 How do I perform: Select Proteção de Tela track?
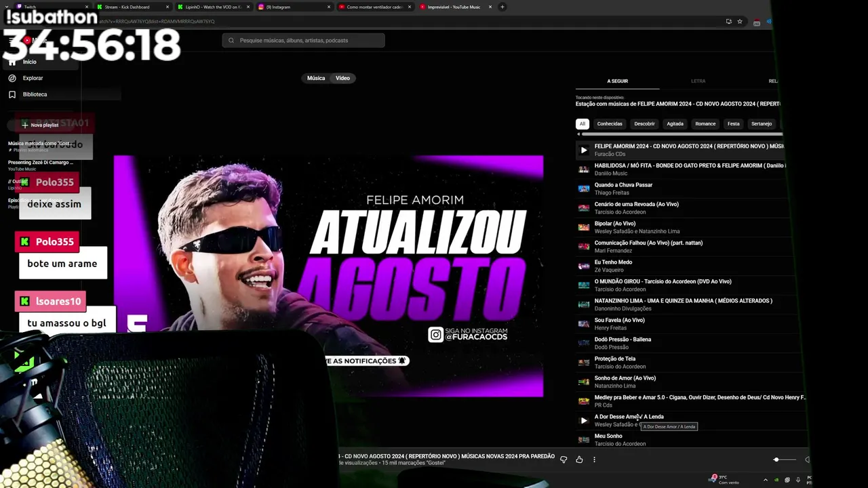[x=614, y=359]
